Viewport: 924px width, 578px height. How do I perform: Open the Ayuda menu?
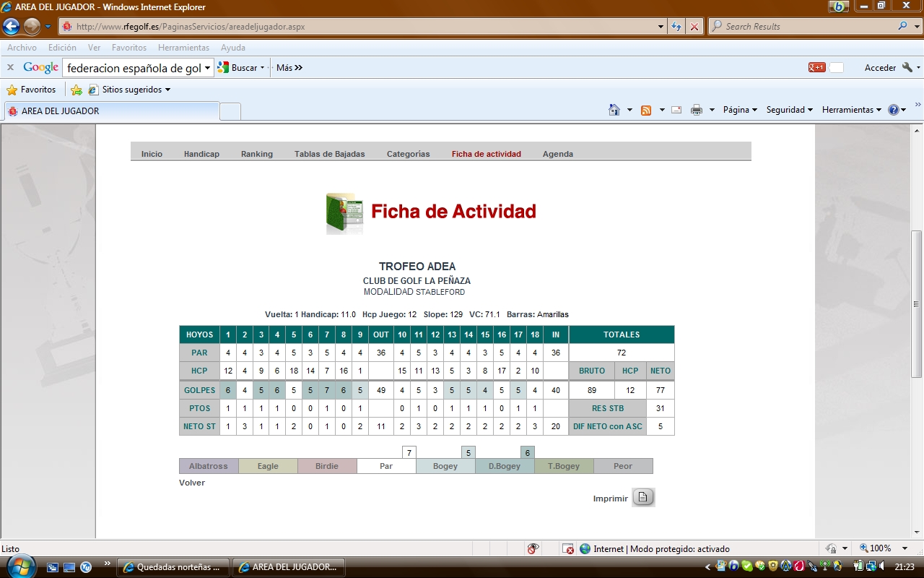click(x=233, y=48)
